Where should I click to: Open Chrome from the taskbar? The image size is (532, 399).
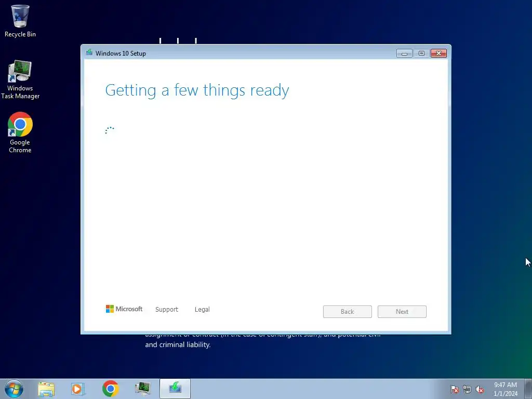[110, 389]
